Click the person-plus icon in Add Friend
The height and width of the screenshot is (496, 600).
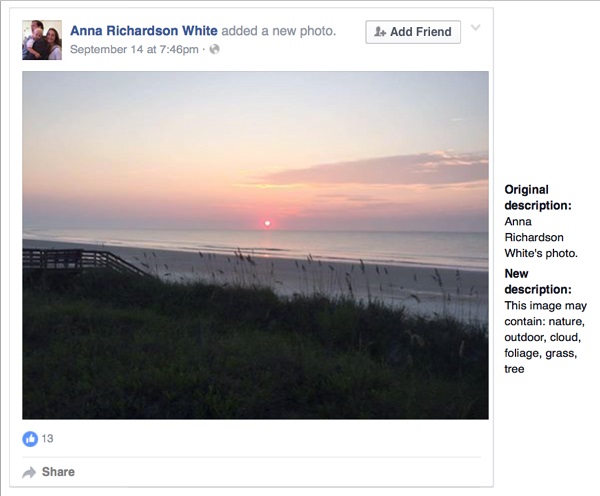380,32
